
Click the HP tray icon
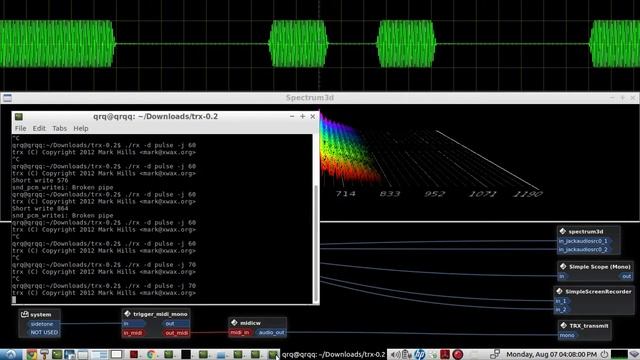click(420, 354)
